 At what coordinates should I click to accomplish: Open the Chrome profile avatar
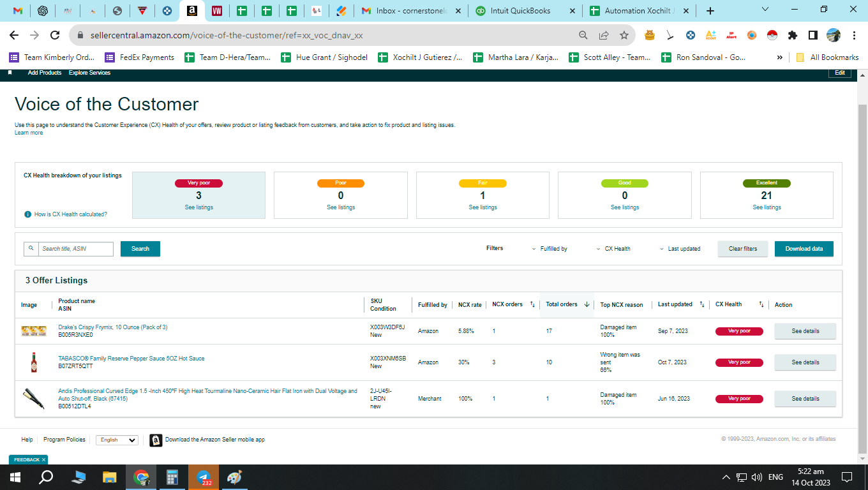[x=834, y=35]
